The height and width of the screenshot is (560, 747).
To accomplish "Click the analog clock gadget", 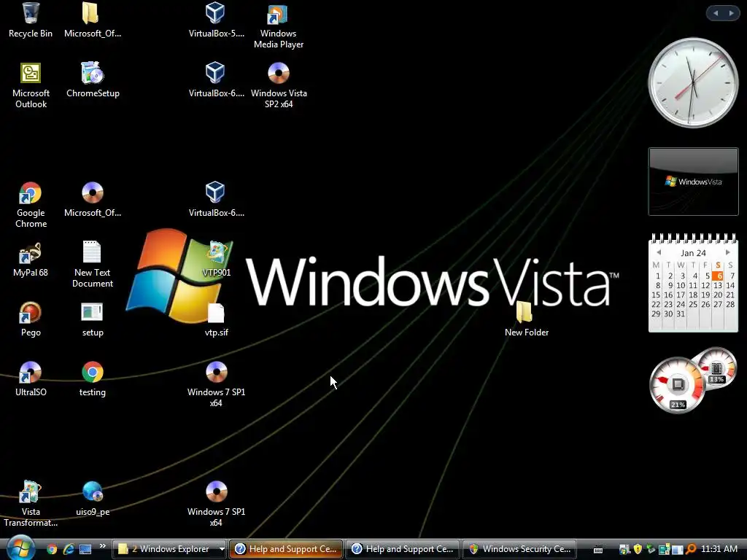I will coord(693,83).
